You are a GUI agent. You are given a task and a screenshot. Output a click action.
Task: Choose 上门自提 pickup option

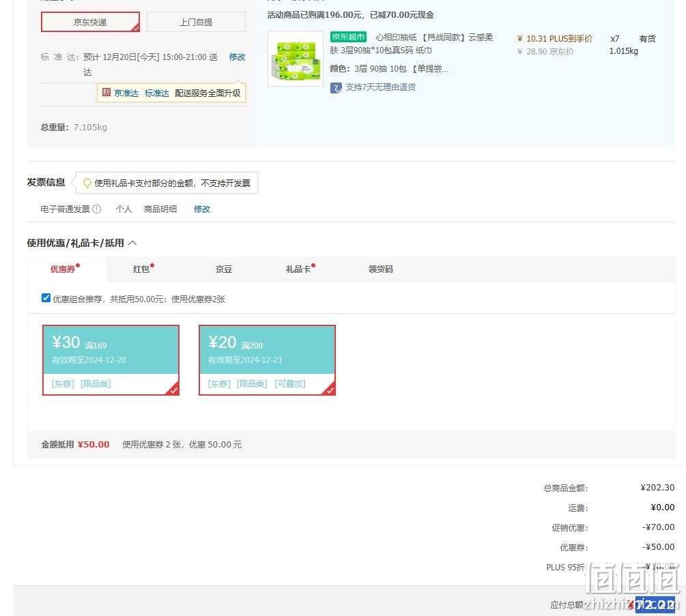[196, 22]
